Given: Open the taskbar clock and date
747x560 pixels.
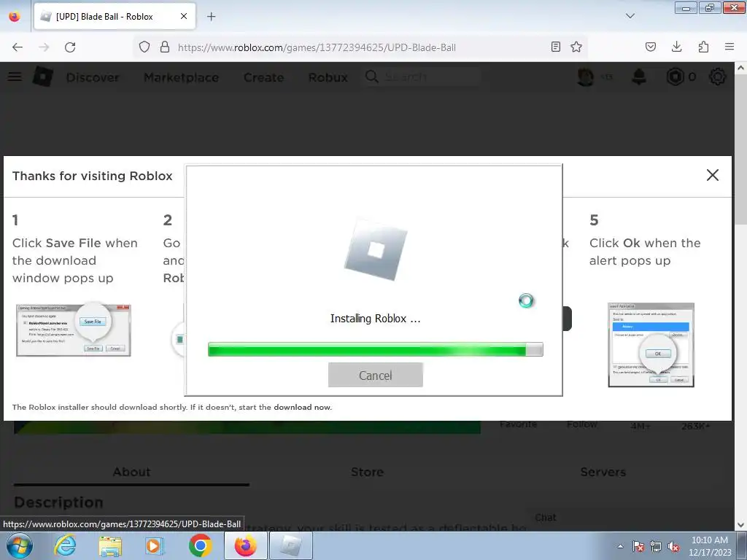Looking at the screenshot, I should (709, 546).
